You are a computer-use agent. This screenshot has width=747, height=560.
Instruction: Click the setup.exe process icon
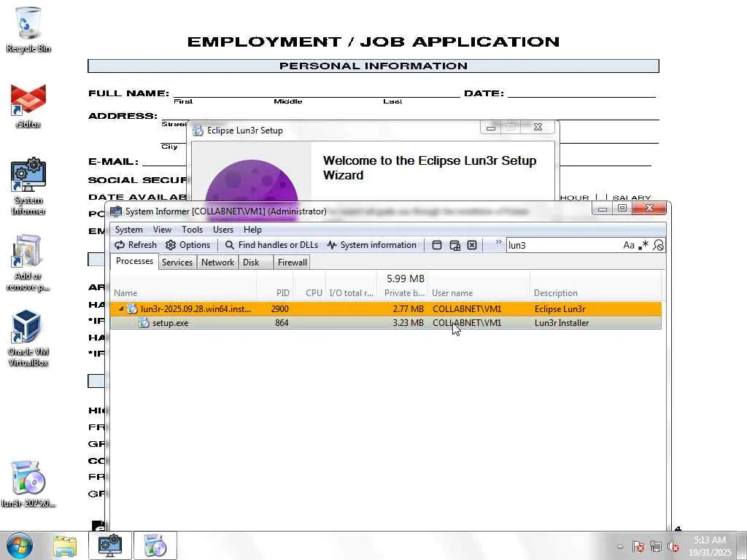[x=144, y=323]
